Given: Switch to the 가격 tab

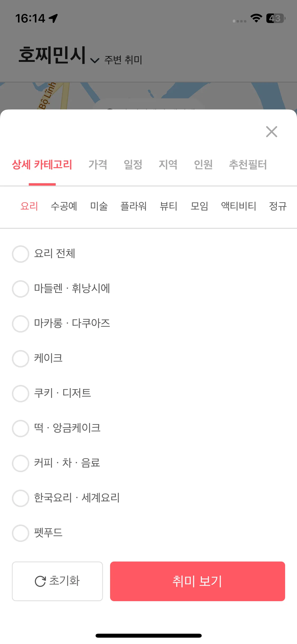Looking at the screenshot, I should (x=98, y=164).
